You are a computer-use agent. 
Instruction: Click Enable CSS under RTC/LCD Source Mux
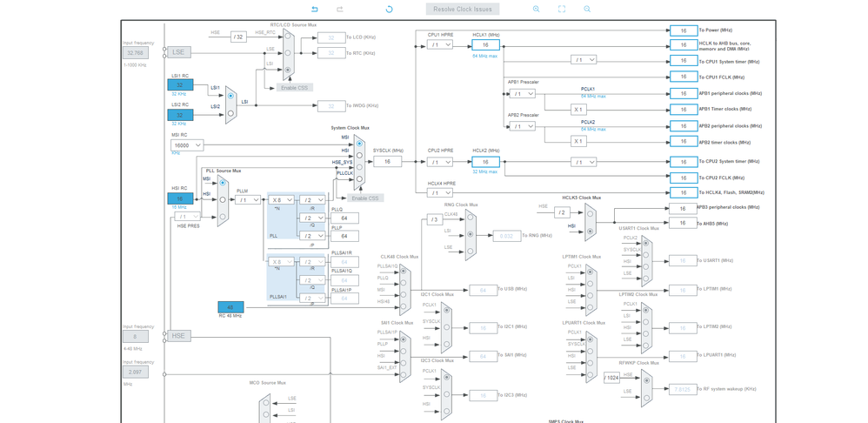[295, 88]
